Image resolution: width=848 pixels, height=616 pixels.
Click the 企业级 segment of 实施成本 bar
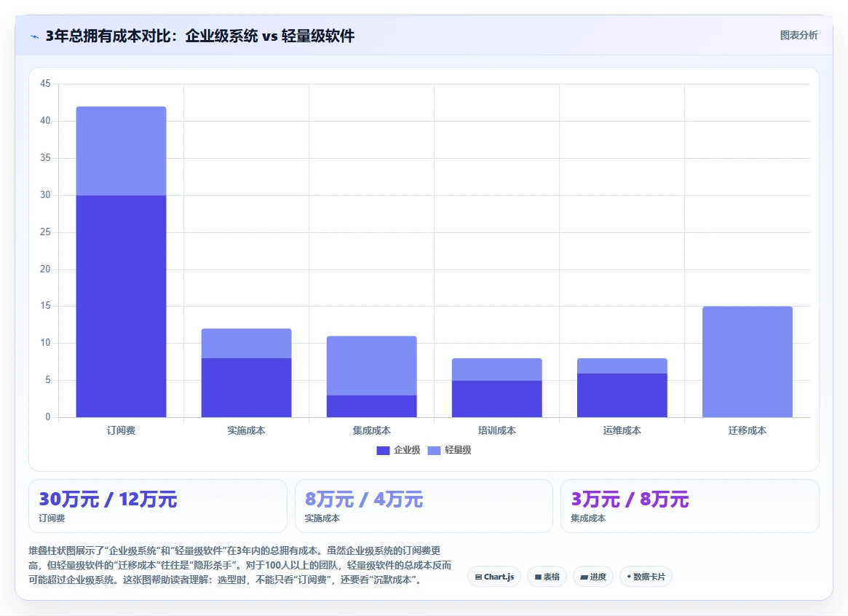point(246,387)
